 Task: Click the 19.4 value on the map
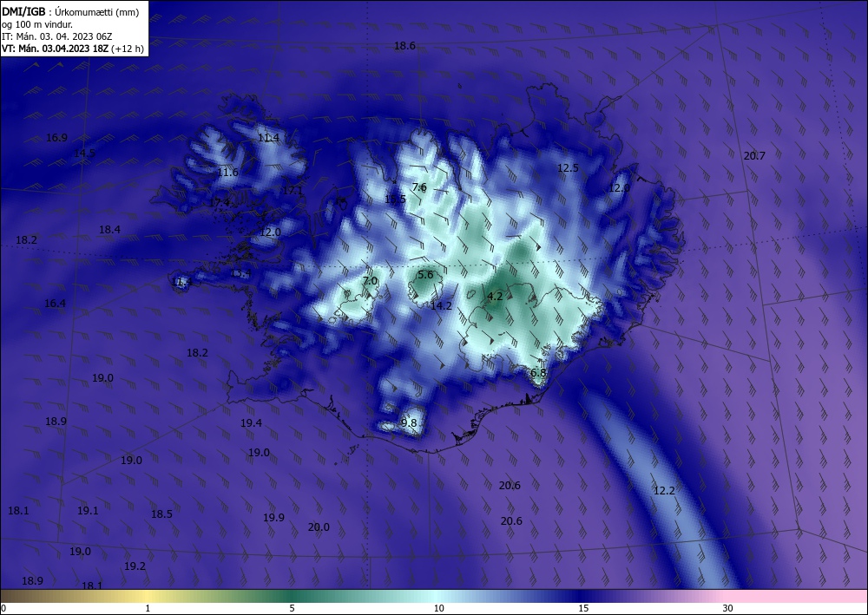(x=251, y=423)
